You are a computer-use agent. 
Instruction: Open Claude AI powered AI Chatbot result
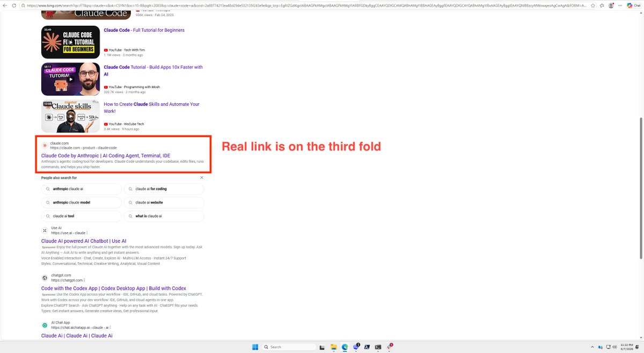(x=84, y=241)
